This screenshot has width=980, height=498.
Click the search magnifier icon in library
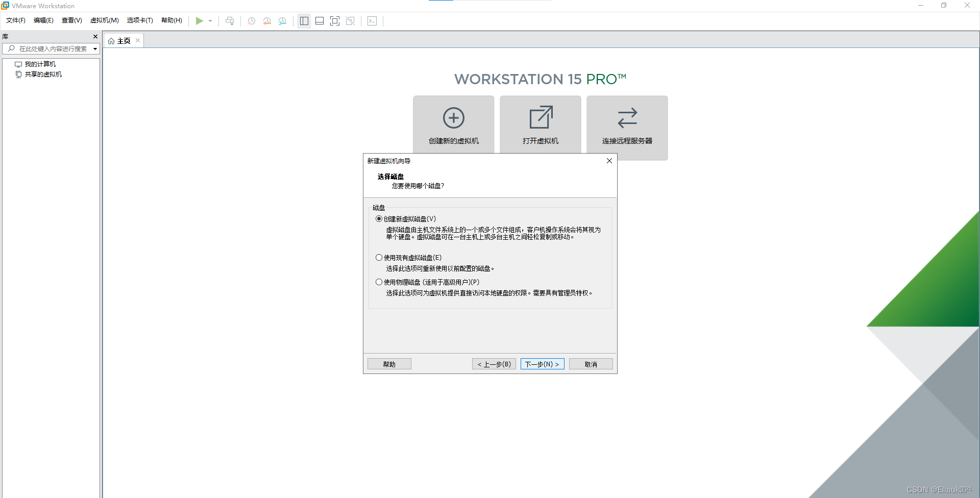11,48
